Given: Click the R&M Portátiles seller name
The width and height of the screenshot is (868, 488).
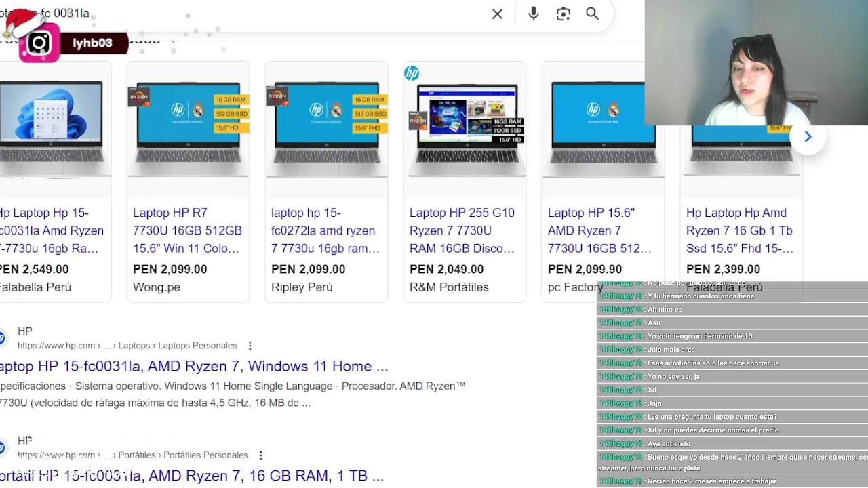Looking at the screenshot, I should (449, 287).
